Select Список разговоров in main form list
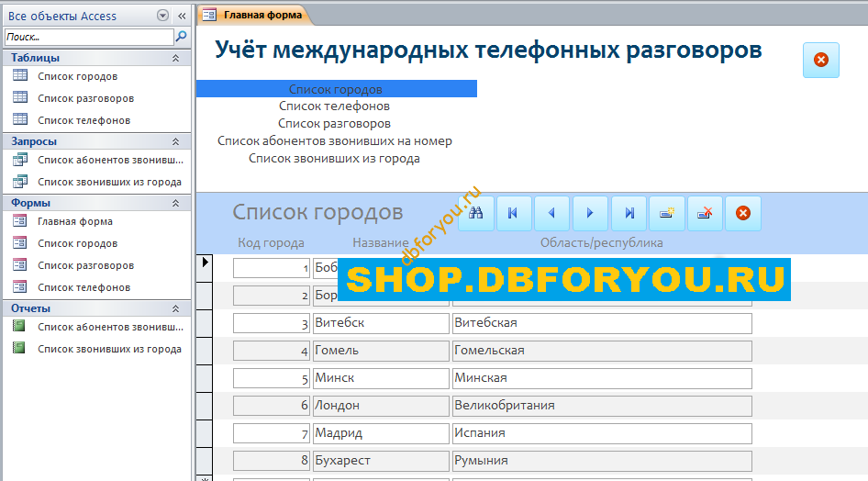 [334, 123]
